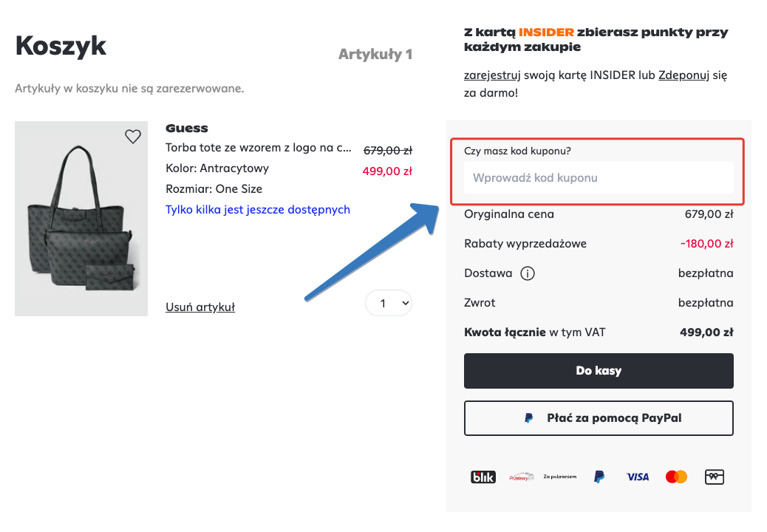Click the BLIK payment icon
The height and width of the screenshot is (532, 767).
point(483,477)
